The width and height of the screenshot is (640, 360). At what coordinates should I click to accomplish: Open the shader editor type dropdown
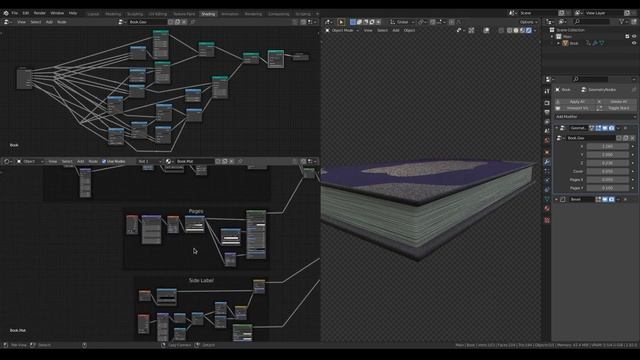pos(7,161)
